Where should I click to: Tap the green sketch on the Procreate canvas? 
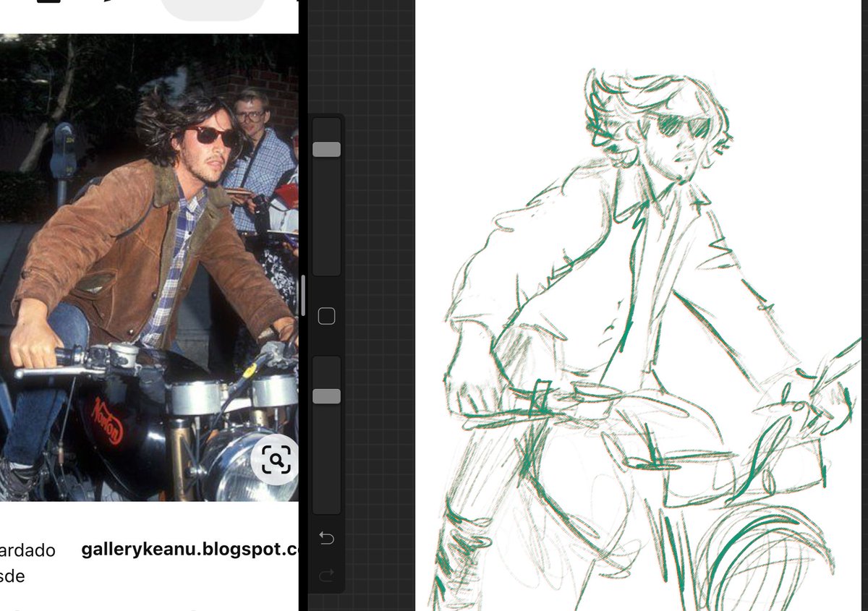[x=647, y=340]
